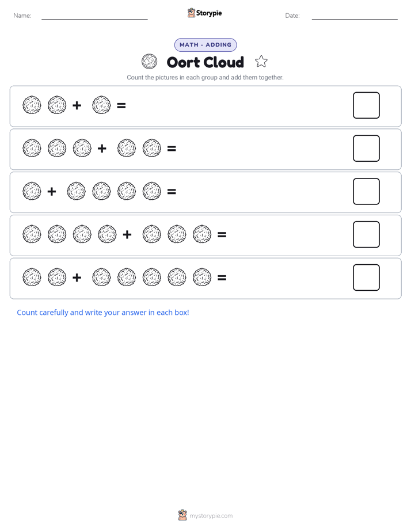The image size is (411, 532).
Task: Click the Oort Cloud icon left of title
Action: click(149, 62)
